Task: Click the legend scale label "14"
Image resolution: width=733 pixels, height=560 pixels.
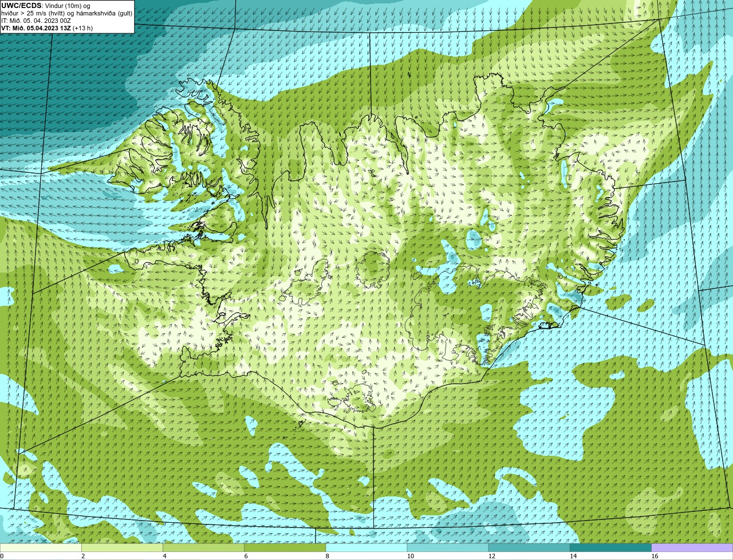Action: 573,556
